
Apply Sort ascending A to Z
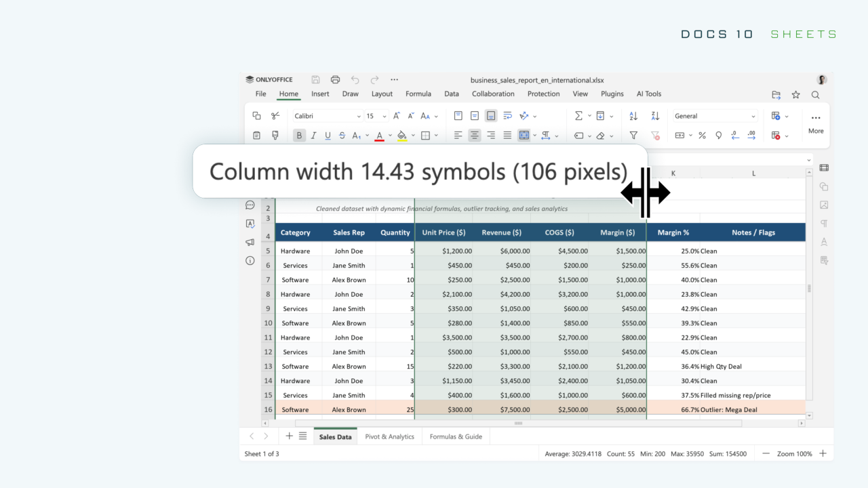[633, 116]
